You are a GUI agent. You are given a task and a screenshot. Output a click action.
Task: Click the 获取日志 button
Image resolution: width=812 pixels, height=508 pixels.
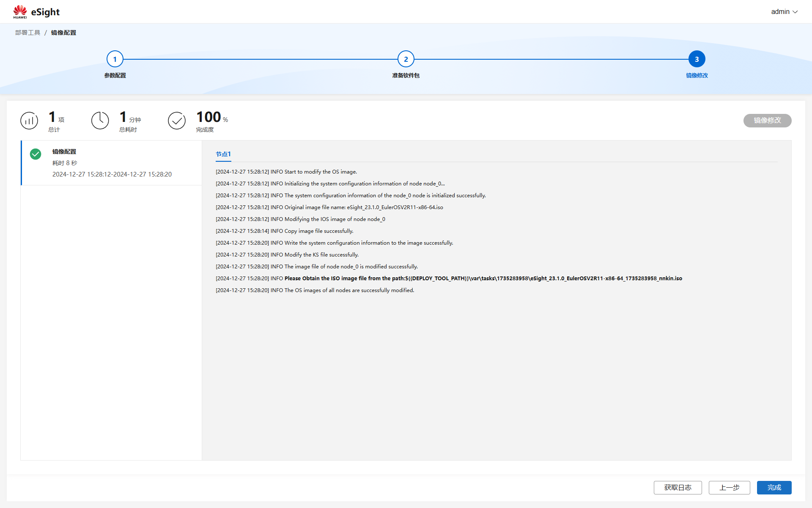click(x=678, y=488)
